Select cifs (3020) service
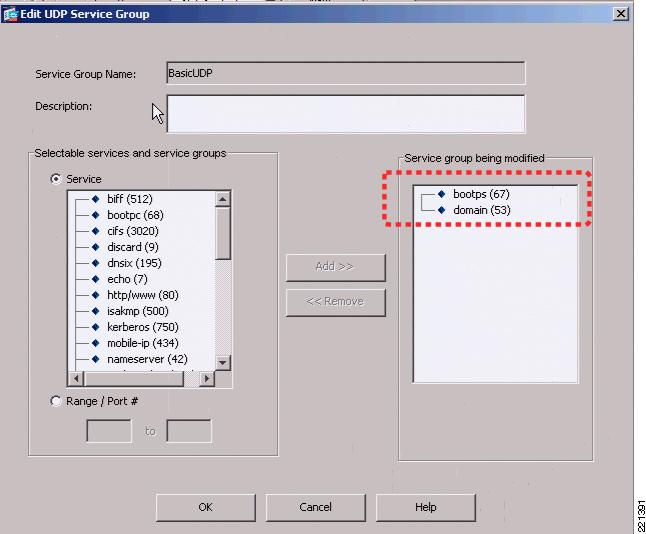This screenshot has height=534, width=646. (133, 231)
